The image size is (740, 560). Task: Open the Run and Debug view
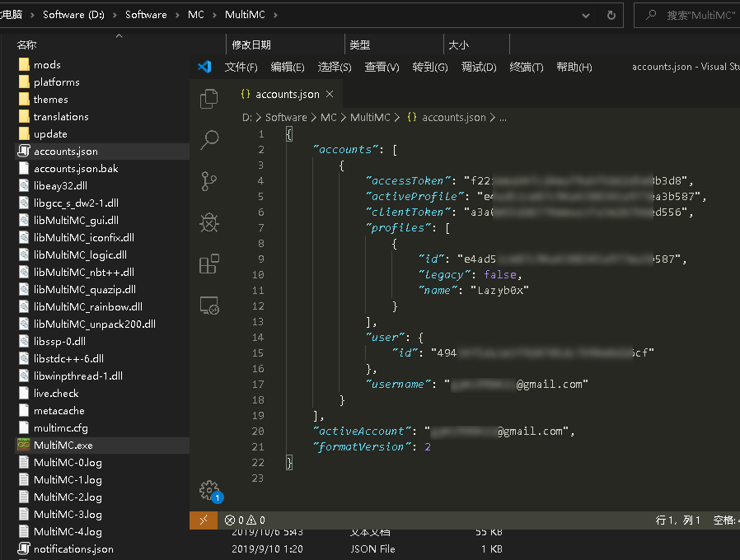click(209, 222)
